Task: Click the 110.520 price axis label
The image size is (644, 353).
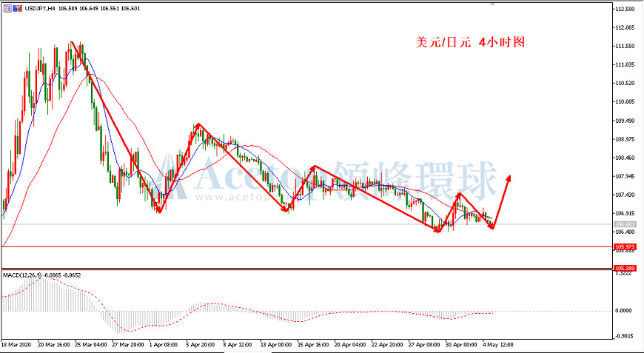Action: click(x=626, y=84)
